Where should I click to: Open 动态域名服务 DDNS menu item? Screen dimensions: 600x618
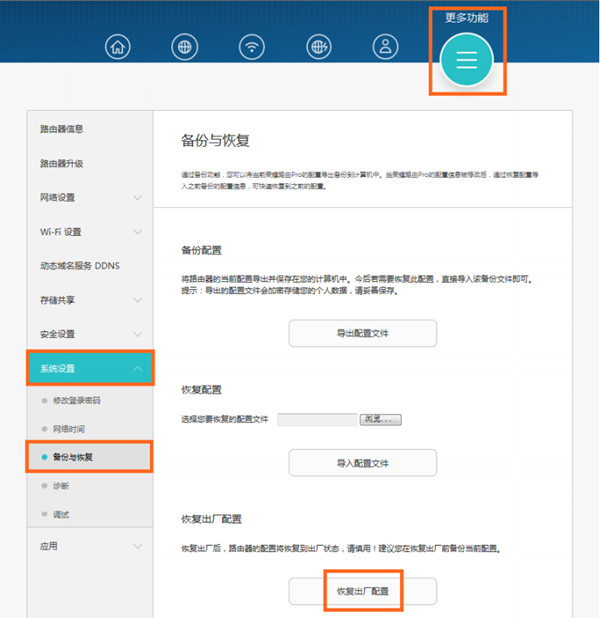click(78, 266)
